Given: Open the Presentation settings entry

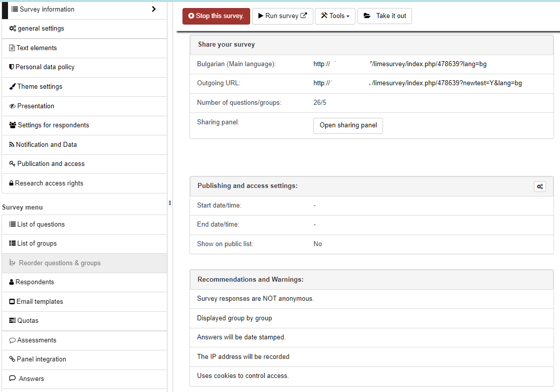Looking at the screenshot, I should coord(84,106).
